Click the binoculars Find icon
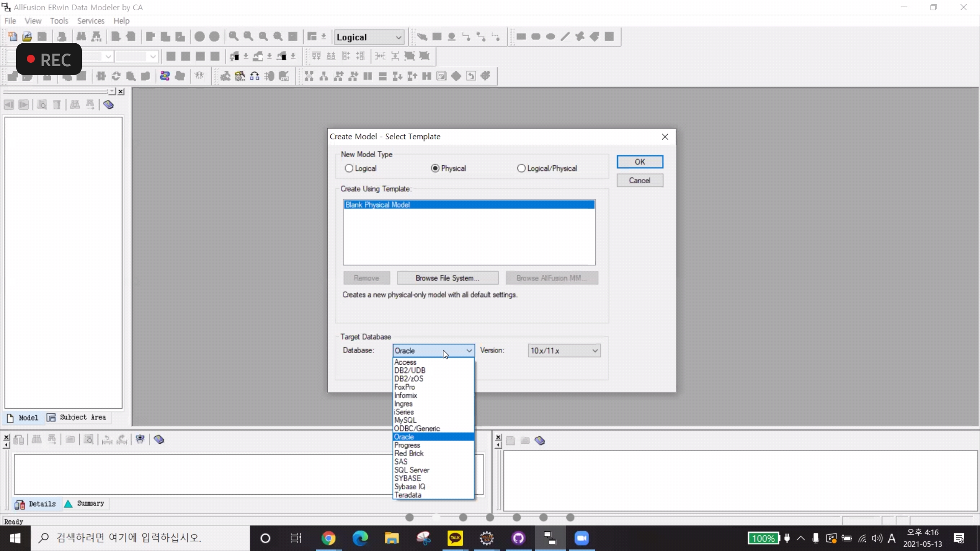 (x=81, y=37)
